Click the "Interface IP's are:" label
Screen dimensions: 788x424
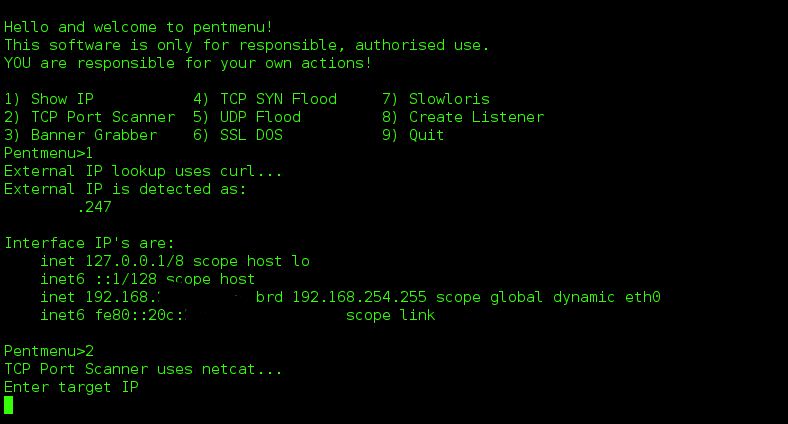tap(90, 243)
